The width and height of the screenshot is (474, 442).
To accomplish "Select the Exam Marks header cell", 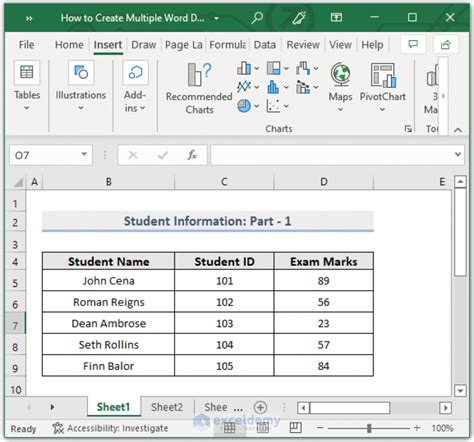I will coord(324,262).
